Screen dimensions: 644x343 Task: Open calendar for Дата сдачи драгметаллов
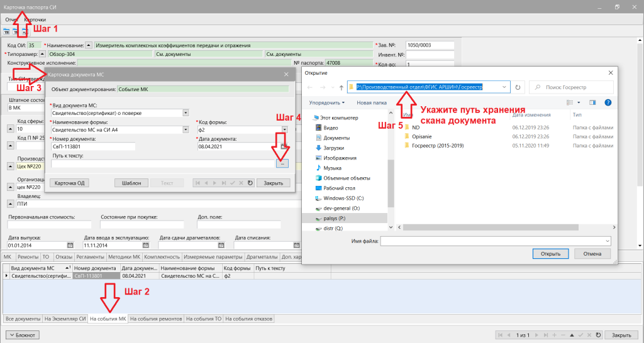221,246
